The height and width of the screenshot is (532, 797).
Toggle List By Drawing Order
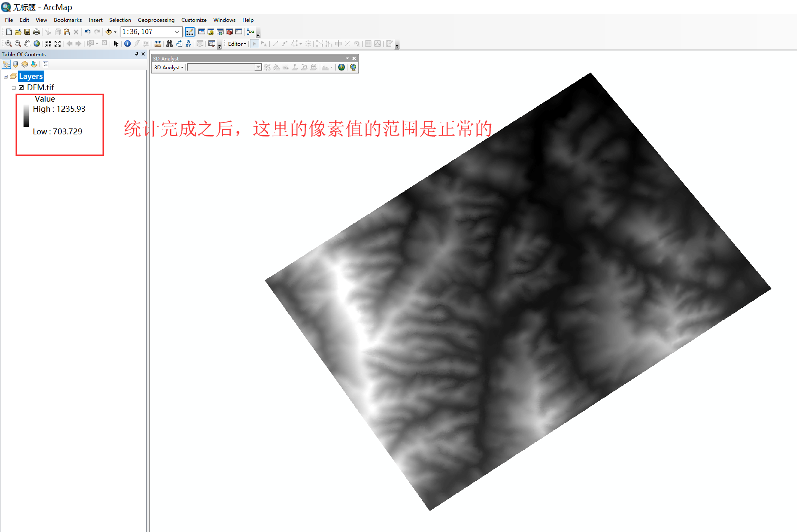[6, 64]
